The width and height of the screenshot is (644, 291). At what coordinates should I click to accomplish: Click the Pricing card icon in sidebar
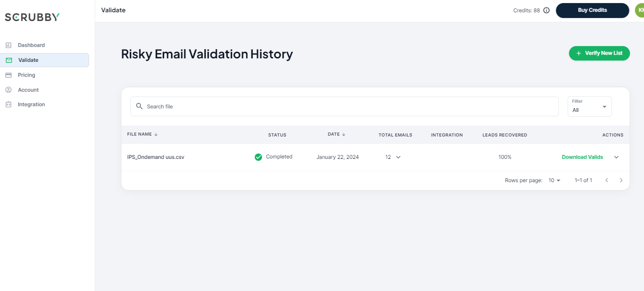pyautogui.click(x=9, y=75)
